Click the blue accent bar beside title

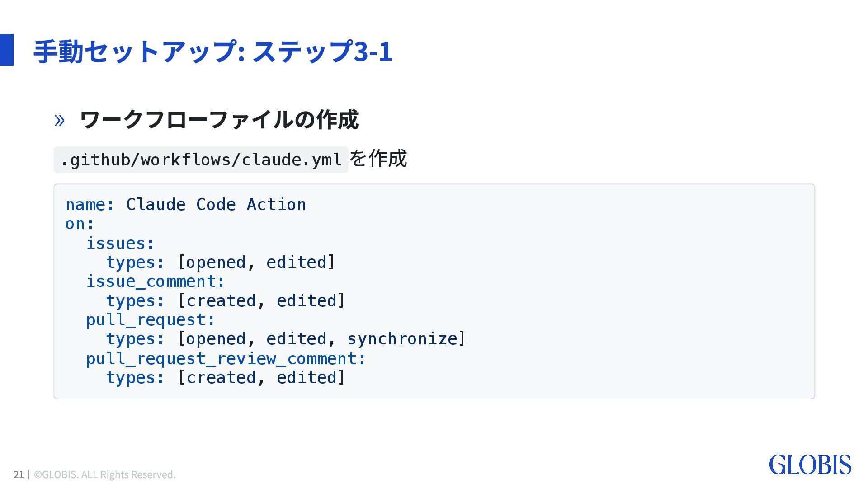6,50
